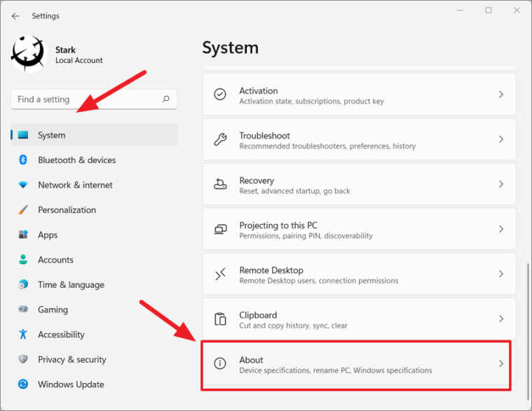
Task: Click the Troubleshoot wrench icon
Action: [x=220, y=139]
